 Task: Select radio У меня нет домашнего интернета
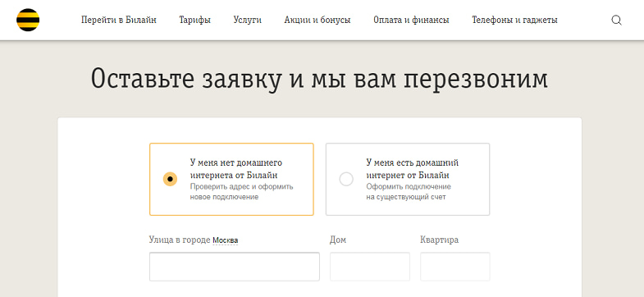point(170,180)
